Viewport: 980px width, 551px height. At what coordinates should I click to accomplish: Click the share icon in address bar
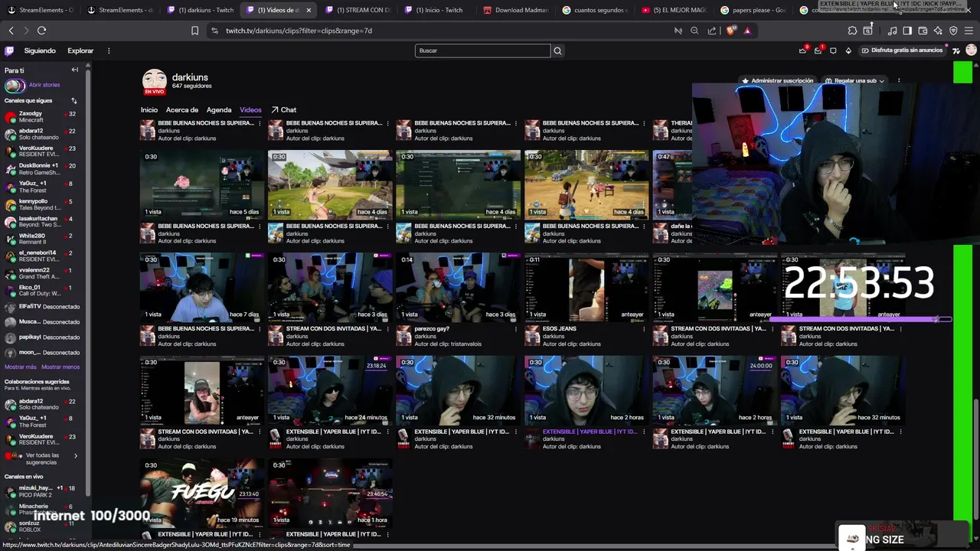712,31
